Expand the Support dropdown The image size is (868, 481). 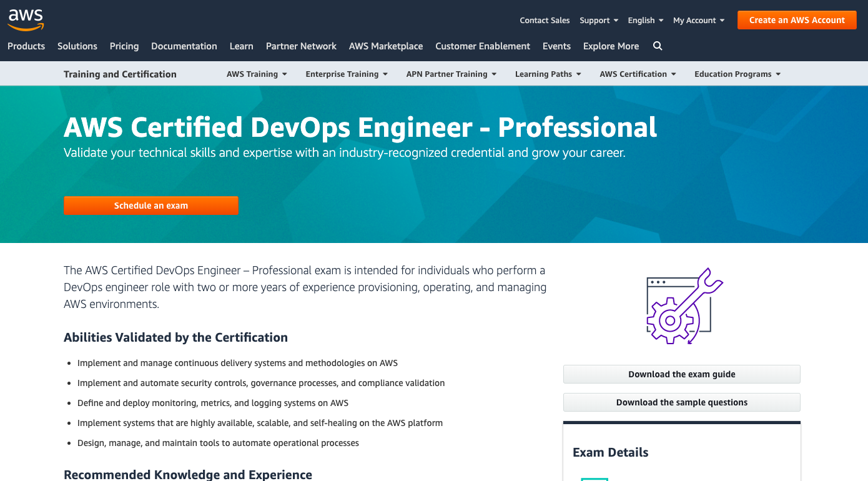(598, 21)
